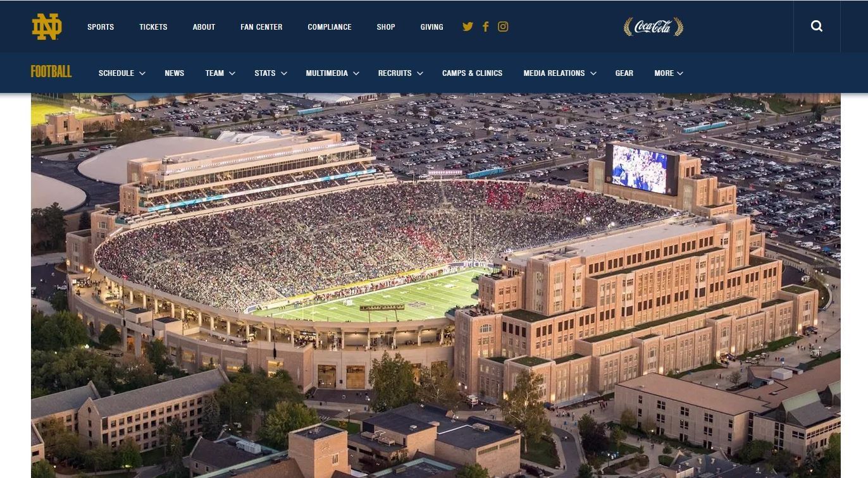Go to the Shop link
Viewport: 868px width, 478px height.
386,27
